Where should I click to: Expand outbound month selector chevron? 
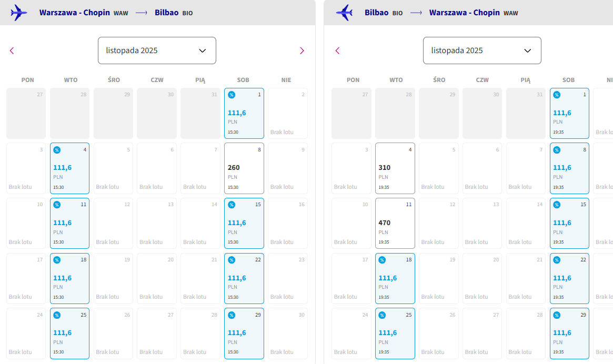pos(203,50)
